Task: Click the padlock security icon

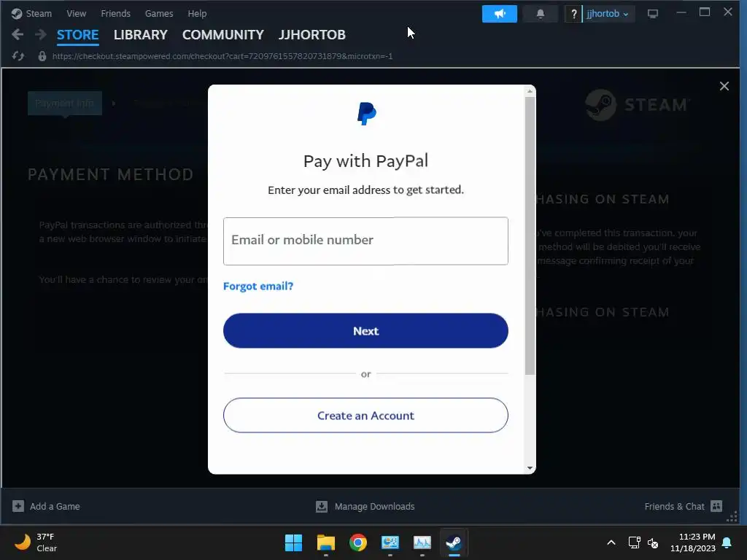Action: click(42, 56)
